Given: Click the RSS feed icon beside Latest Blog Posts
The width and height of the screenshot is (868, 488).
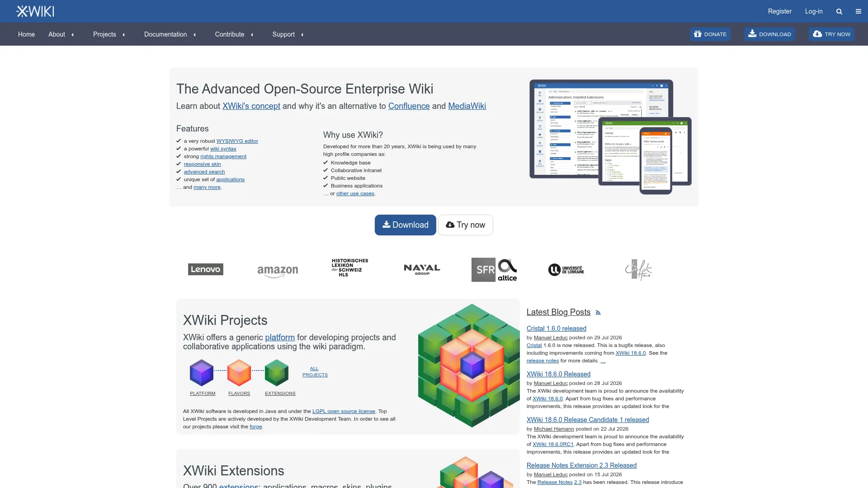Looking at the screenshot, I should [x=598, y=313].
